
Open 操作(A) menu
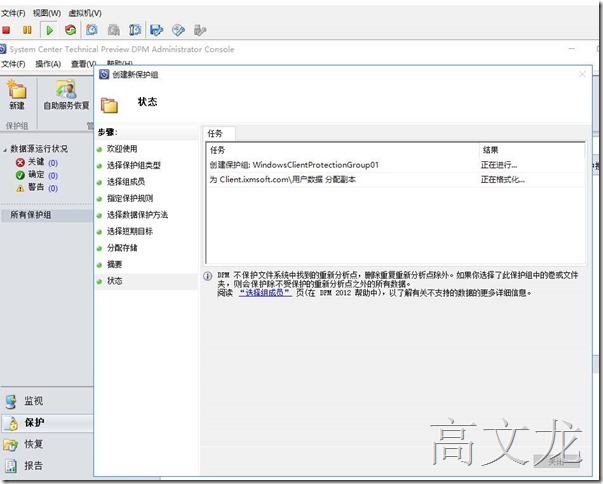(x=48, y=64)
